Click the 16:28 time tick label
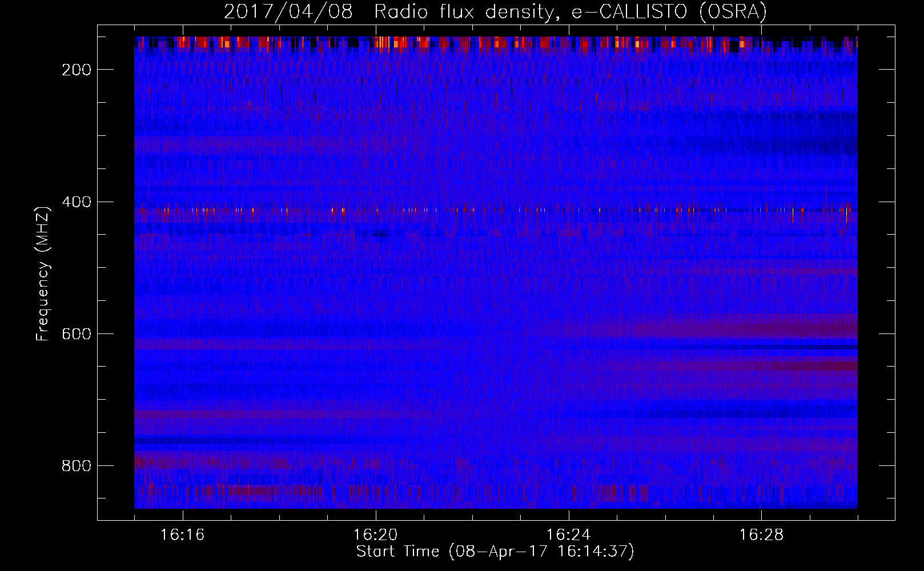 click(x=762, y=535)
